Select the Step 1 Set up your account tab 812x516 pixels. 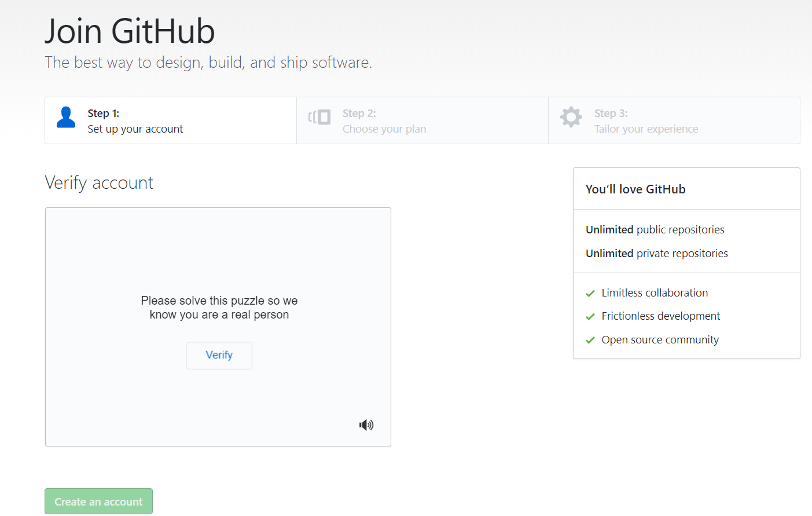(171, 120)
